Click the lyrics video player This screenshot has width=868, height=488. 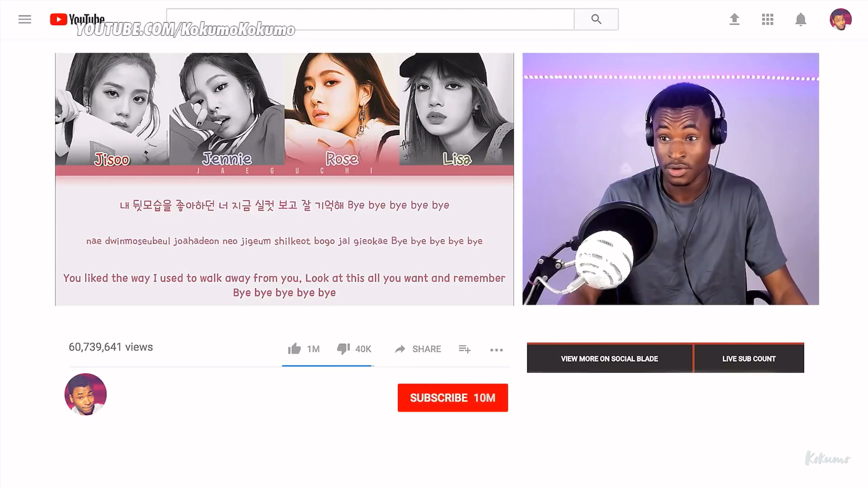tap(284, 179)
